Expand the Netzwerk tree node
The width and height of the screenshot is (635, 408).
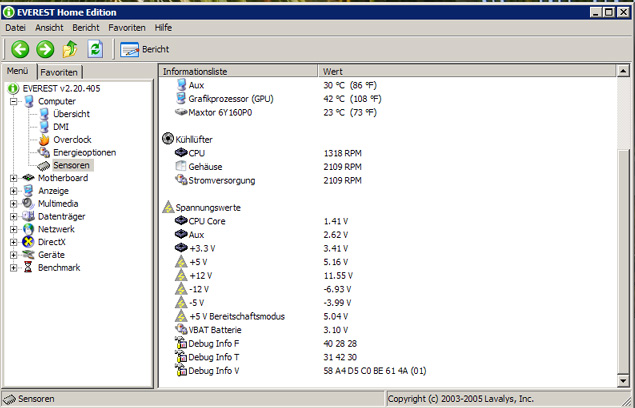click(x=14, y=229)
